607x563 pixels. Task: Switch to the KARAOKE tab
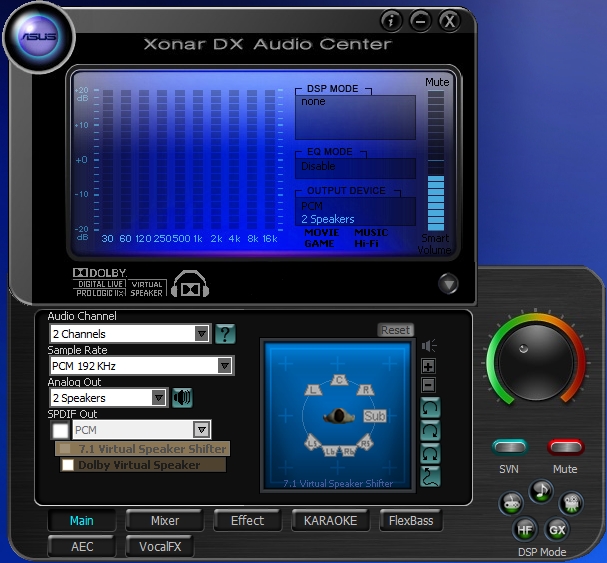tap(330, 521)
